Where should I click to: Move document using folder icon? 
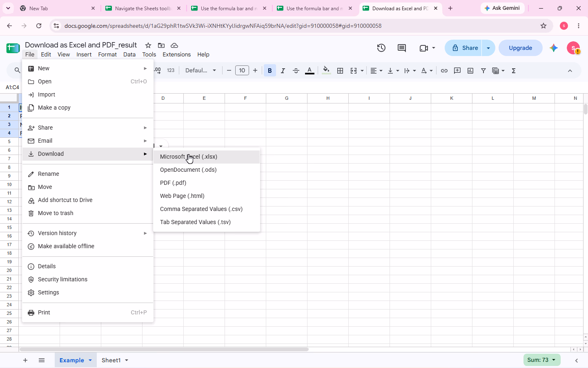(x=161, y=45)
